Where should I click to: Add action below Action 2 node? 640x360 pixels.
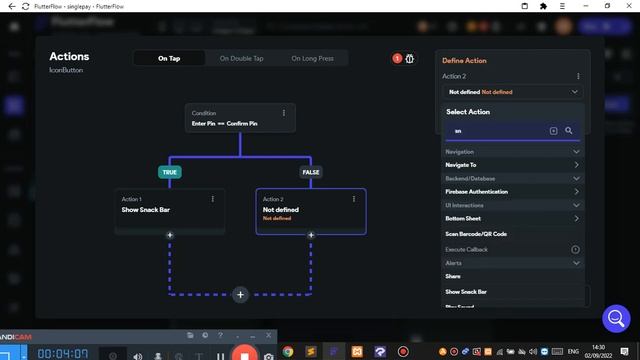(311, 235)
